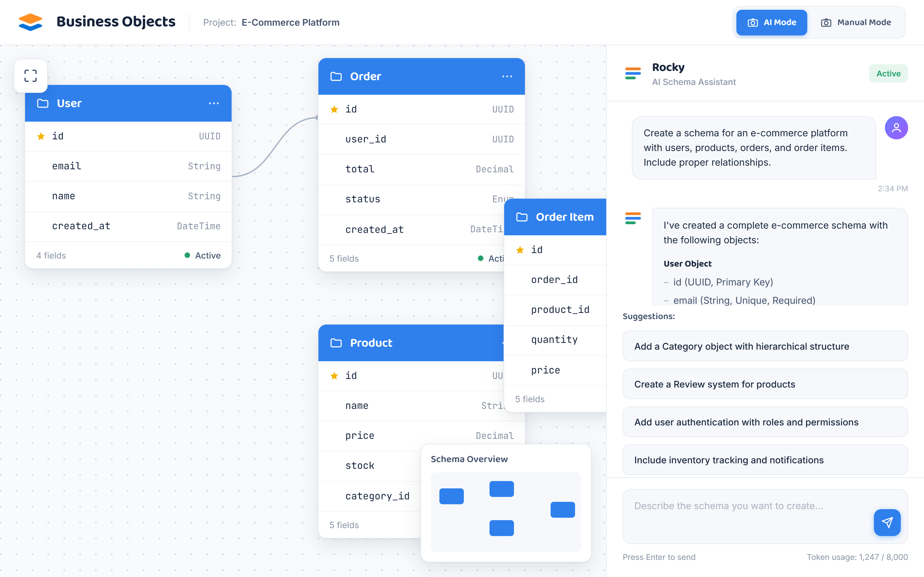Viewport: 924px width, 577px height.
Task: Click the DateTime type on User created_at
Action: (199, 226)
